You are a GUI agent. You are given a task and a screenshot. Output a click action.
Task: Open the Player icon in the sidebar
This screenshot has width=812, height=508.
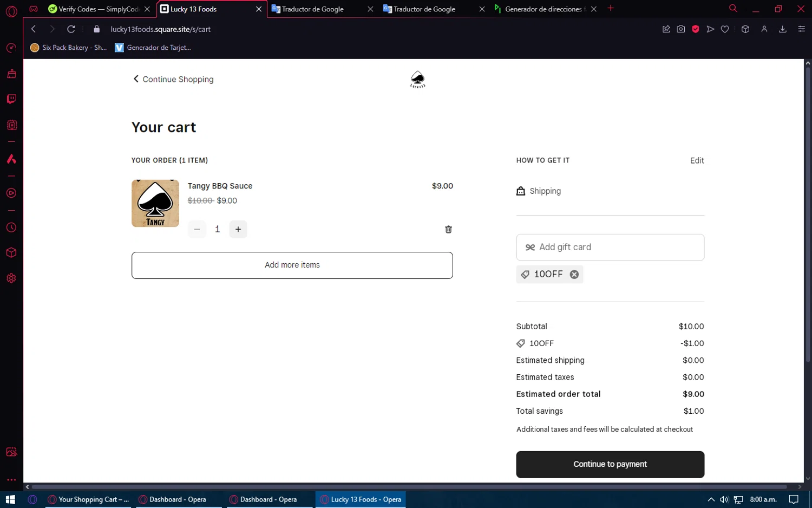[x=11, y=193]
